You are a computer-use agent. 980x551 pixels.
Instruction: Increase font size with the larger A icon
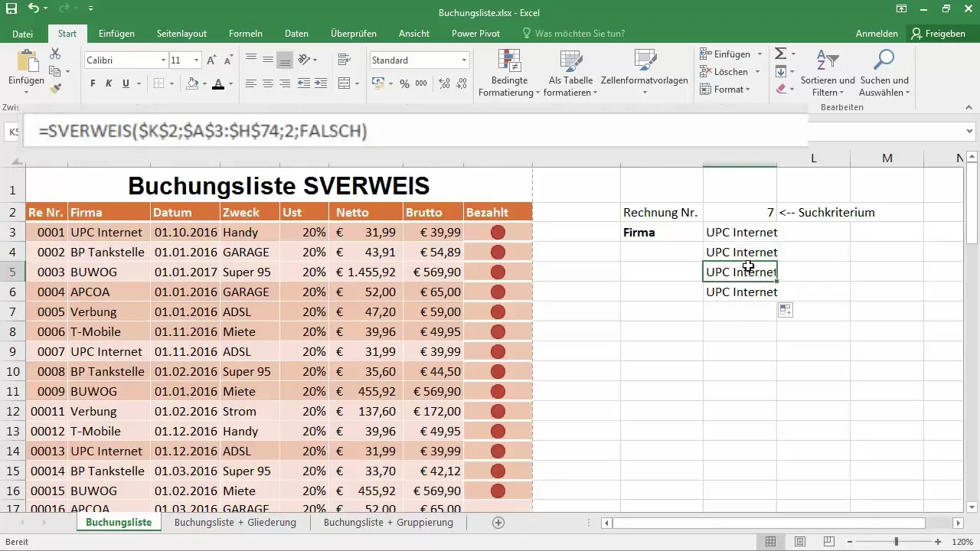click(x=211, y=60)
